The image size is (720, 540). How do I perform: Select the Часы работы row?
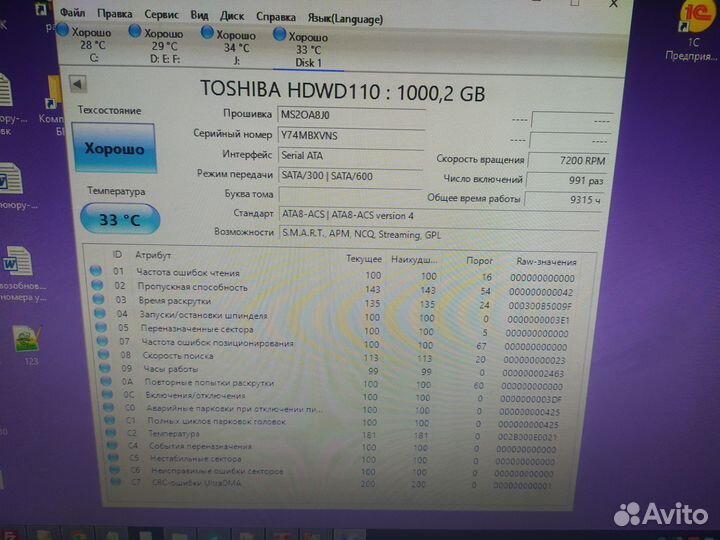point(331,371)
